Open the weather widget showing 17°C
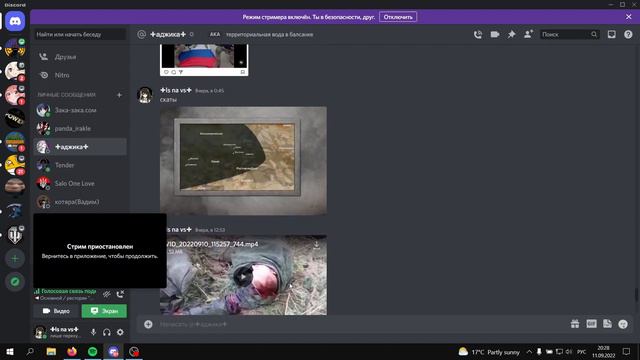640x360 pixels. tap(489, 352)
